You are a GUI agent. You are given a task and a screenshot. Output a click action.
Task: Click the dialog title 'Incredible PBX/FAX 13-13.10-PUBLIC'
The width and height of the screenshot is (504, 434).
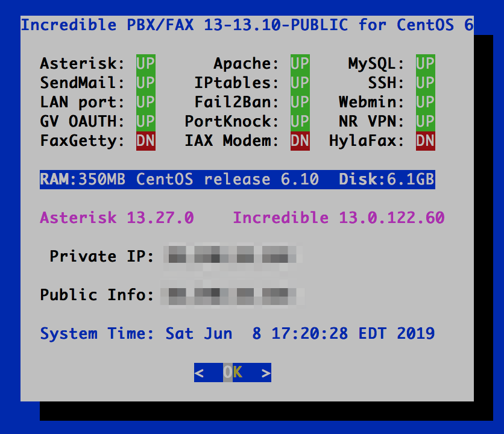click(x=184, y=25)
